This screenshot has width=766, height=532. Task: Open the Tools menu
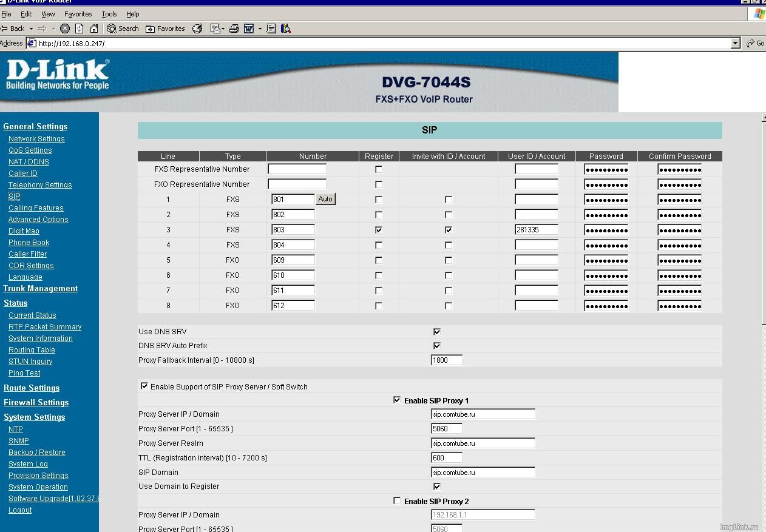click(x=109, y=14)
